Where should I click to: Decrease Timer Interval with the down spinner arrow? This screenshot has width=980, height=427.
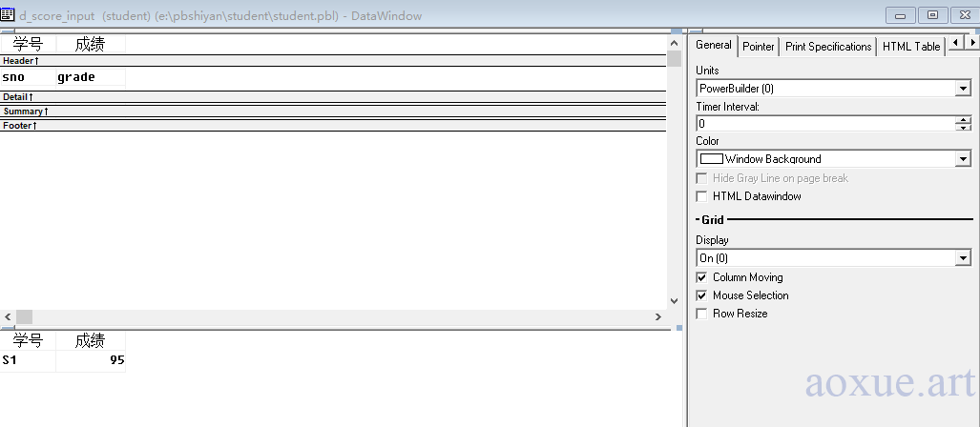963,128
